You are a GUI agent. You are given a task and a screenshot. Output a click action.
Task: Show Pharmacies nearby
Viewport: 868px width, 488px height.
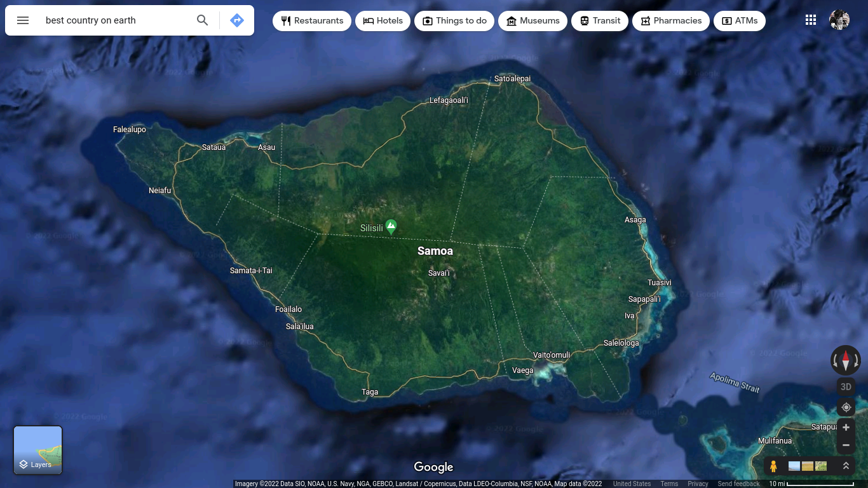pyautogui.click(x=671, y=21)
